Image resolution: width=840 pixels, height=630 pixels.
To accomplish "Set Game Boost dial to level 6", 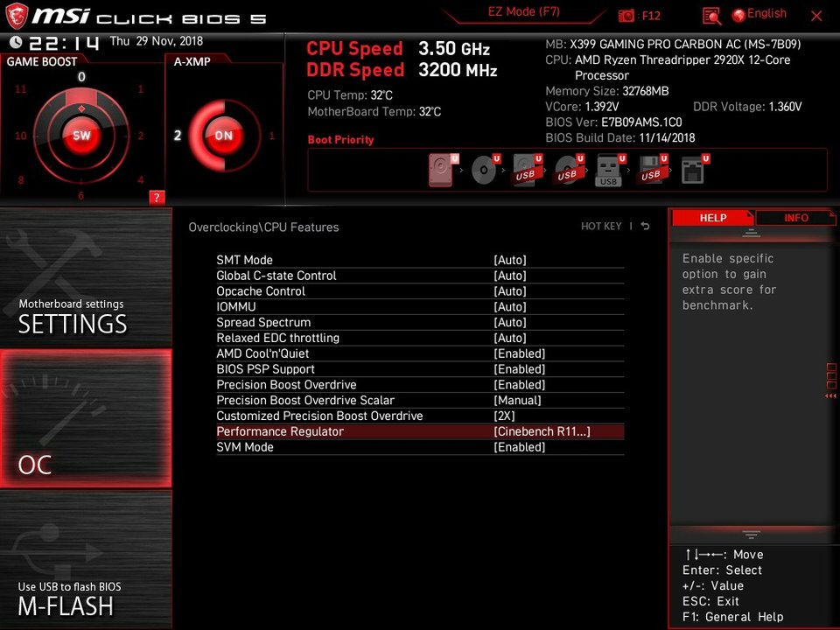I will (x=80, y=195).
